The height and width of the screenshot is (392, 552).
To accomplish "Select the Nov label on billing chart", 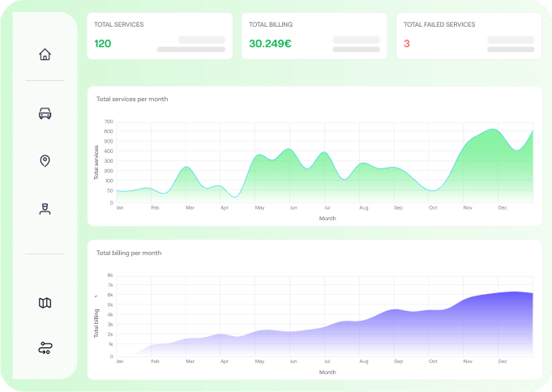I will click(468, 362).
